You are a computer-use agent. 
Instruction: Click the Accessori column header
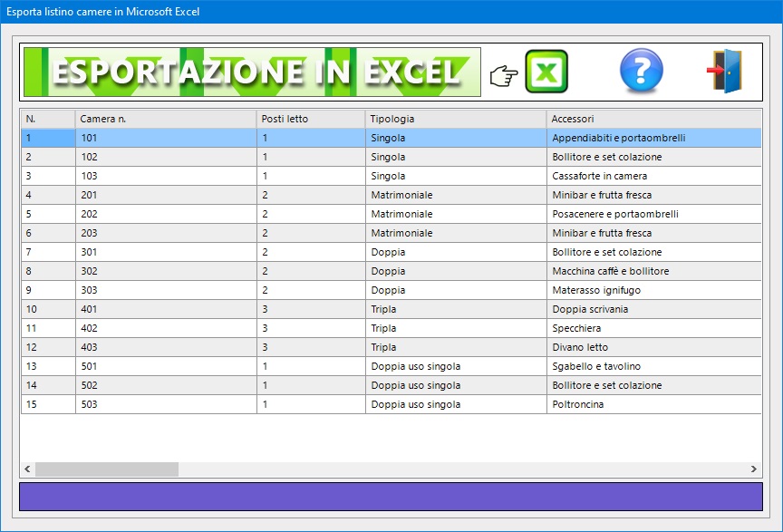pyautogui.click(x=654, y=119)
